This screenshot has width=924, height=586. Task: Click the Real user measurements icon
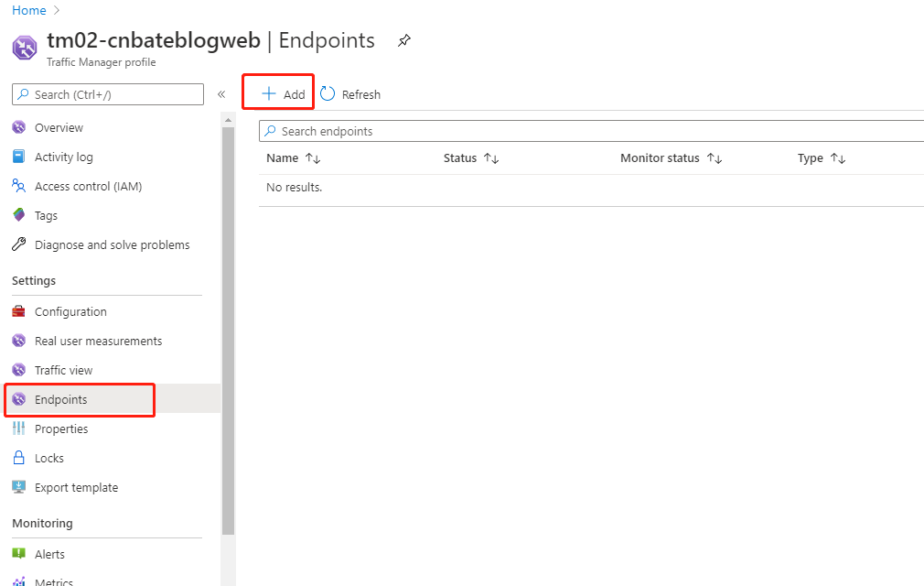(x=19, y=341)
